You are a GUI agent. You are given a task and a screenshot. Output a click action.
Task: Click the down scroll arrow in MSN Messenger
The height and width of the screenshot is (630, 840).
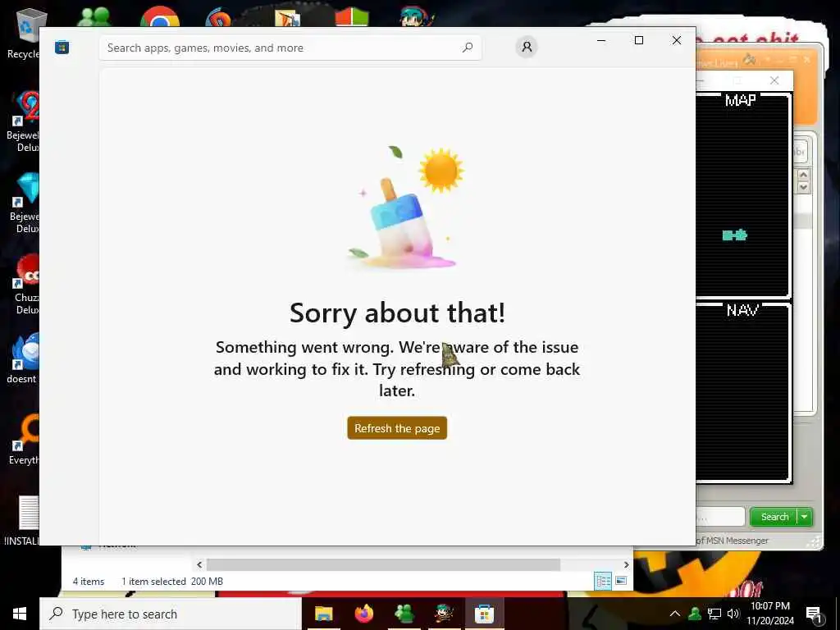click(x=803, y=187)
